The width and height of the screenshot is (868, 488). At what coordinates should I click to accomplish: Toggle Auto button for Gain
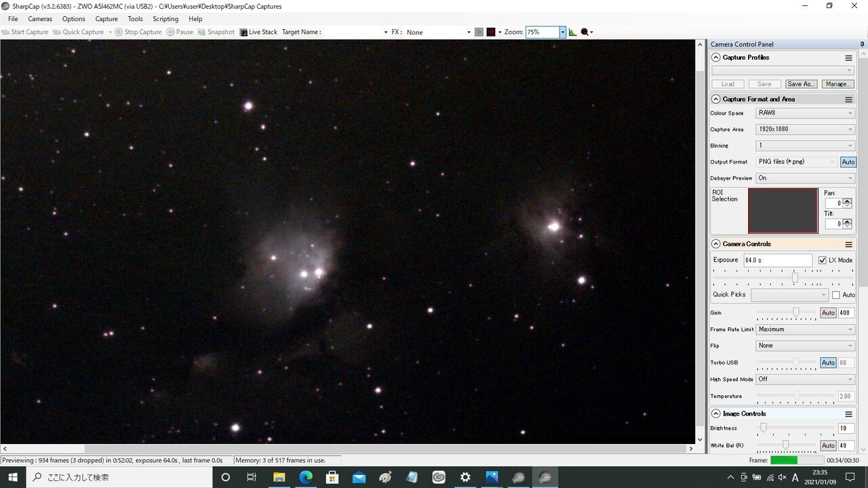click(828, 313)
